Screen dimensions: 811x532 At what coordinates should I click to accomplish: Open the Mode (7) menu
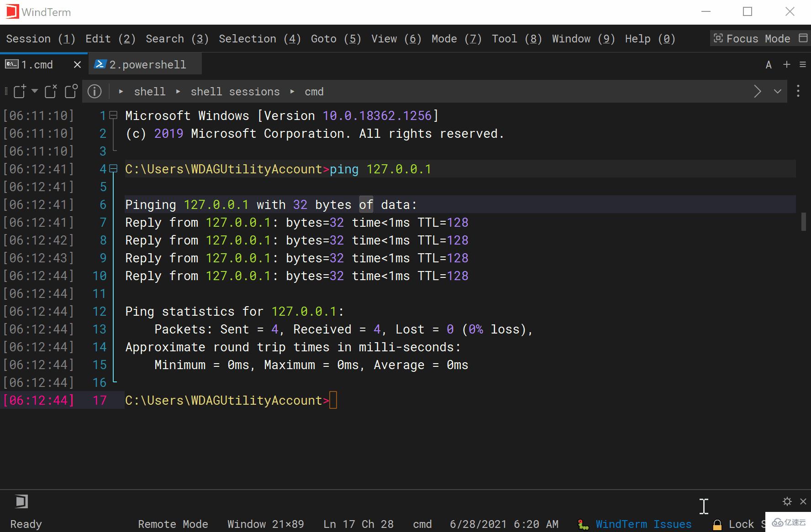pos(457,39)
